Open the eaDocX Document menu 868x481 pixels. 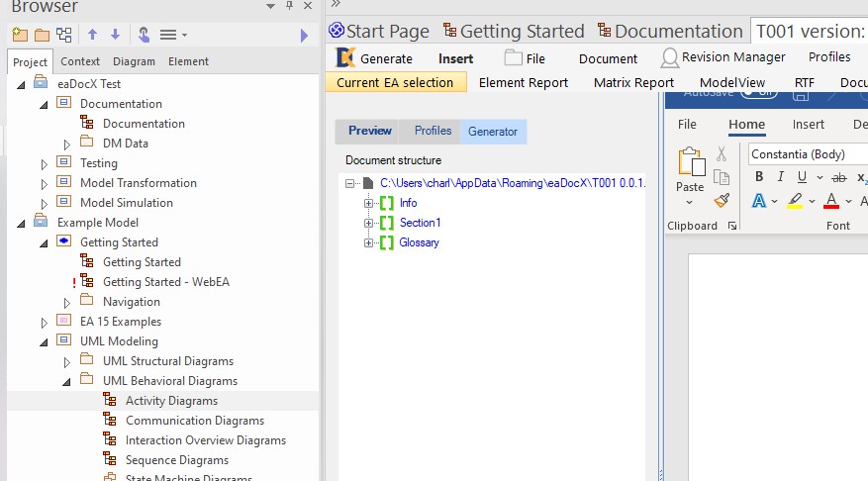pyautogui.click(x=608, y=58)
